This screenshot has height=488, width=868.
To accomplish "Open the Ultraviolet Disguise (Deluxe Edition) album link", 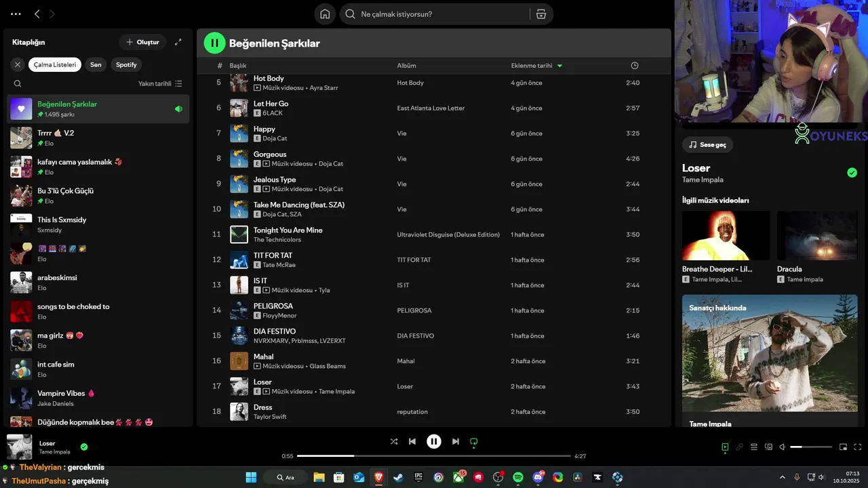I will (x=448, y=235).
